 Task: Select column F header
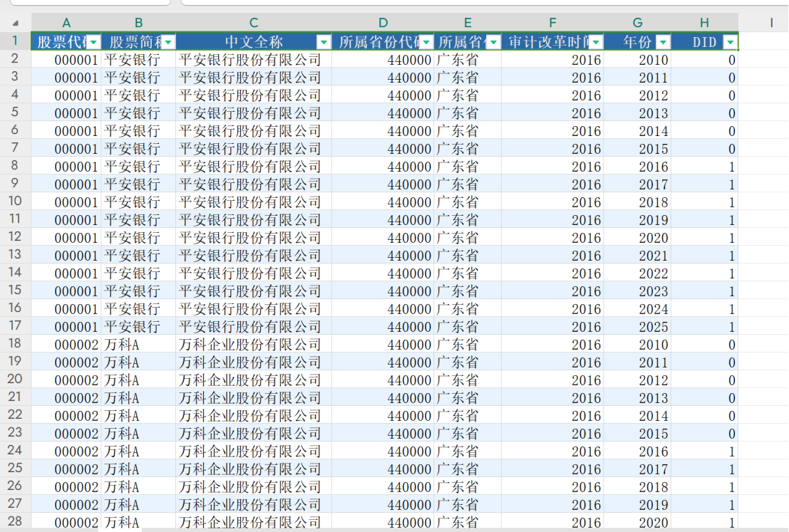[x=552, y=23]
